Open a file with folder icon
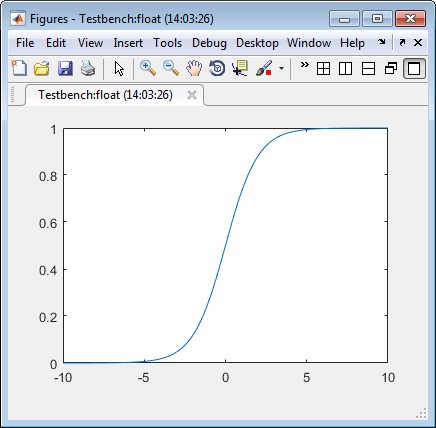Image resolution: width=436 pixels, height=428 pixels. (x=42, y=68)
